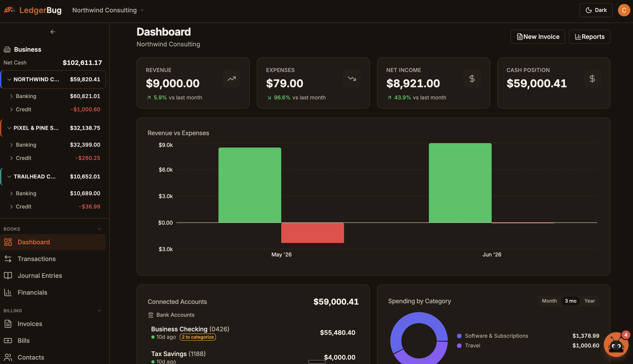The image size is (633, 364).
Task: Expand Banking row showing $32,399.00
Action: [x=11, y=145]
